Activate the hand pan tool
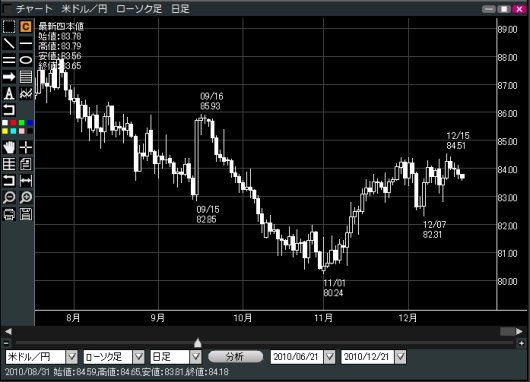 9,147
